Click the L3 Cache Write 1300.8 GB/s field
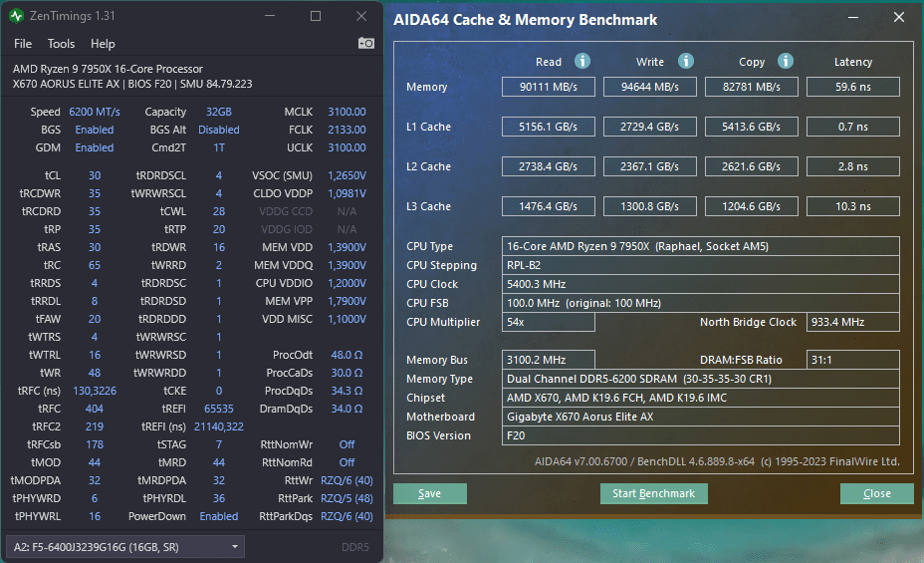This screenshot has width=924, height=563. point(650,206)
